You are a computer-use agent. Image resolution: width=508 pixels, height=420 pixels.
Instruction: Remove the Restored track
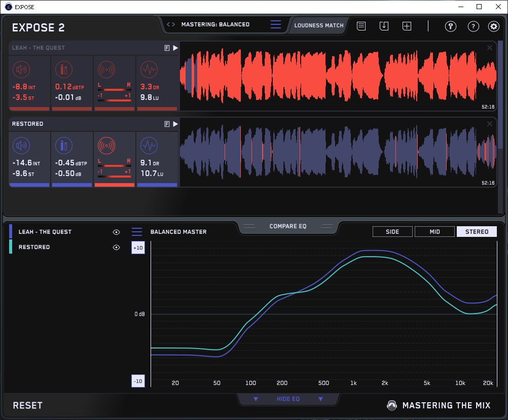[x=490, y=124]
